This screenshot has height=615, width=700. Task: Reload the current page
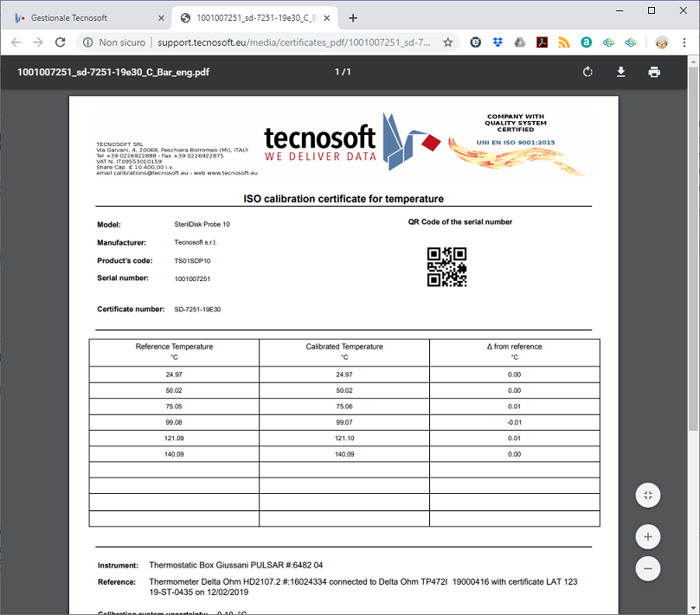[x=61, y=42]
